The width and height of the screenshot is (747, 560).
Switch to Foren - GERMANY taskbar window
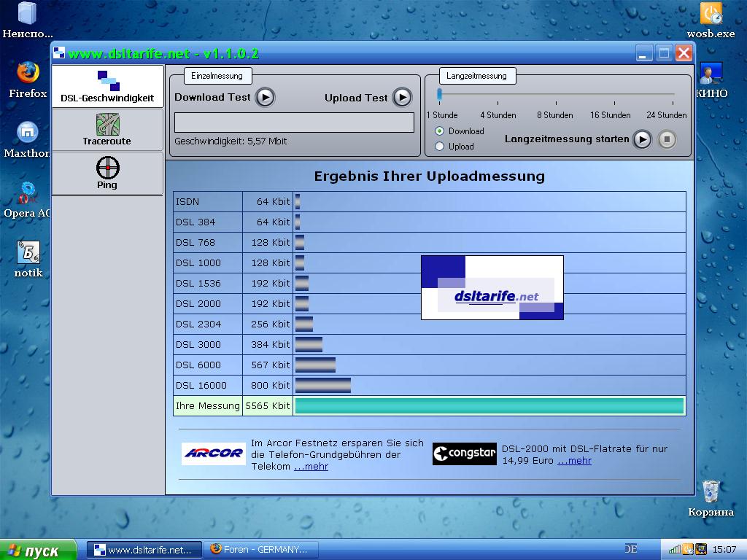[x=259, y=550]
